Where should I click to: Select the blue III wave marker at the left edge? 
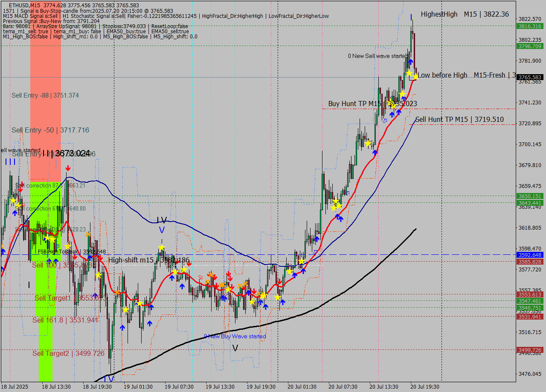click(10, 162)
